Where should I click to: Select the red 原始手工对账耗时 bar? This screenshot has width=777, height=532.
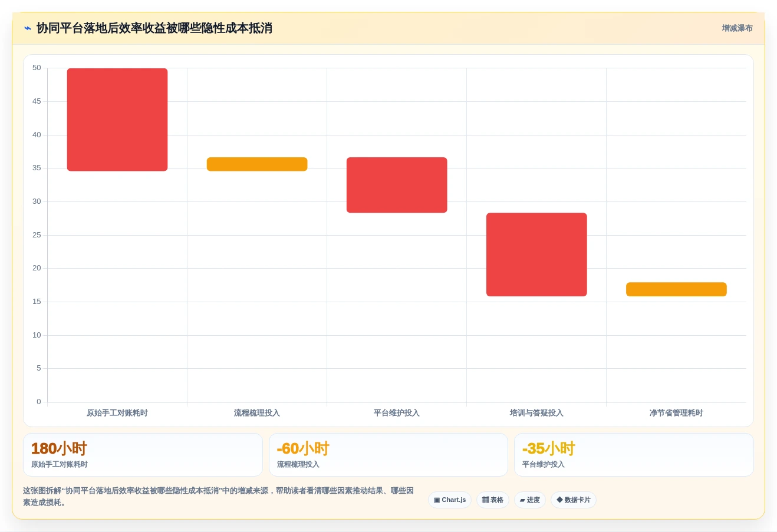[x=117, y=120]
